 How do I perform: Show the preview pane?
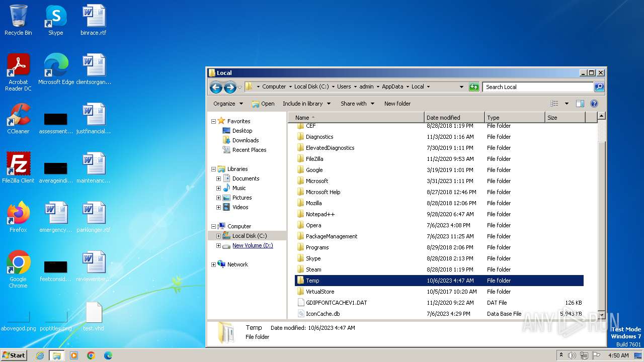coord(580,104)
